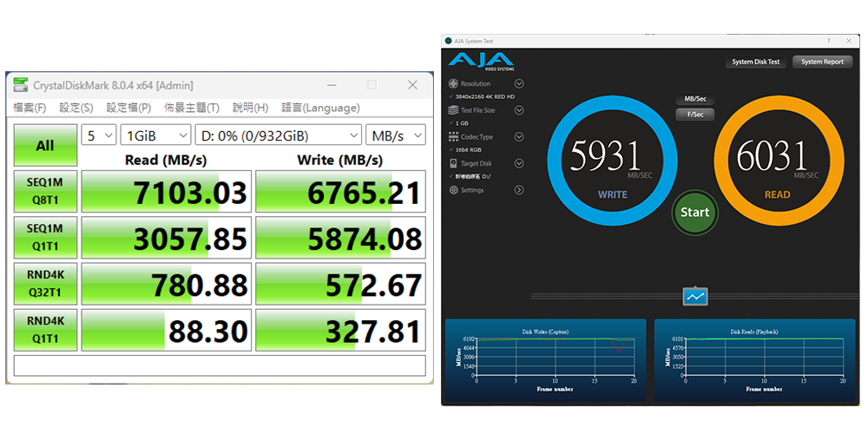Open the 語言(Language) menu

[x=320, y=108]
